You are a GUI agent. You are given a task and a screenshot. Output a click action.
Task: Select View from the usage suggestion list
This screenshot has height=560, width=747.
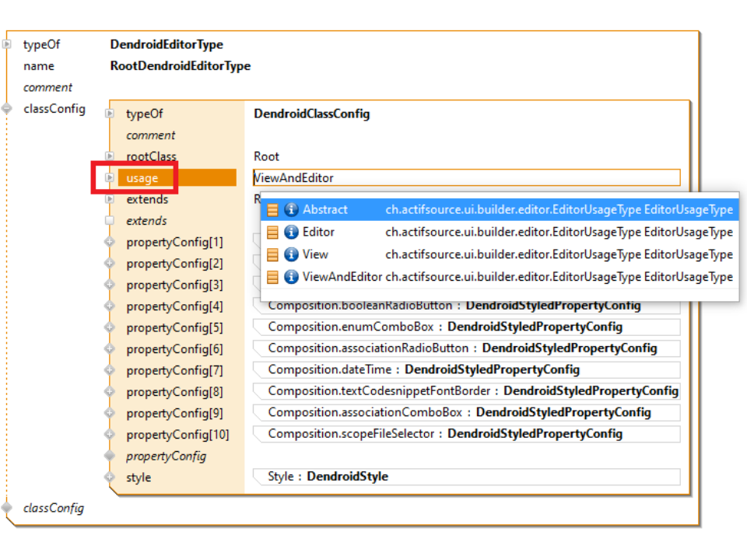coord(315,254)
